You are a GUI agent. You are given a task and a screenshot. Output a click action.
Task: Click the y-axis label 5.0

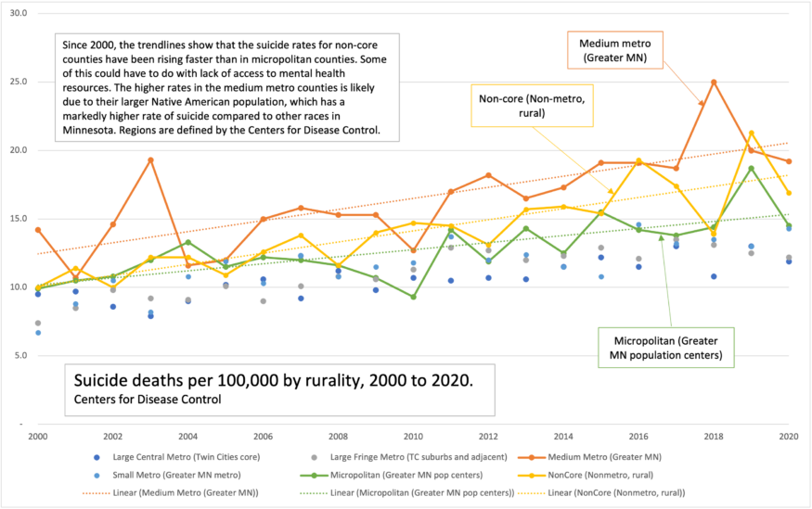pos(20,355)
